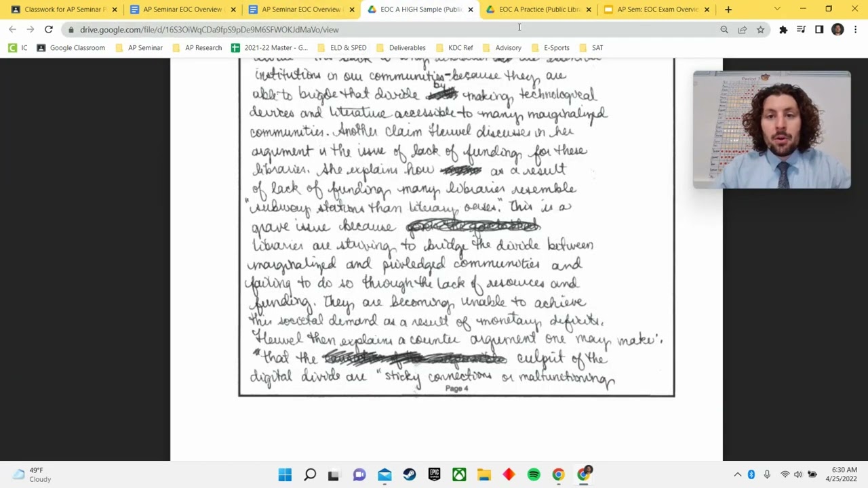Open the weather widget showing 49°F
Screen dimensions: 868x488
pos(32,475)
